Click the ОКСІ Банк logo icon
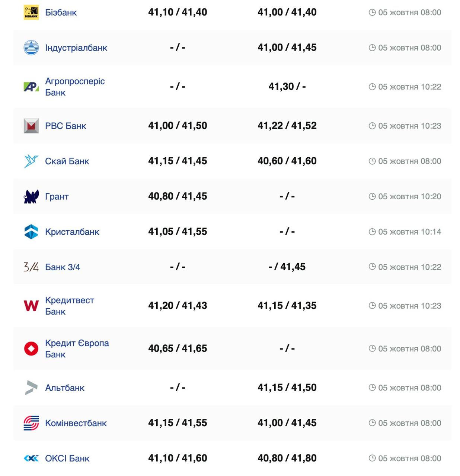This screenshot has width=460, height=476. (x=31, y=458)
